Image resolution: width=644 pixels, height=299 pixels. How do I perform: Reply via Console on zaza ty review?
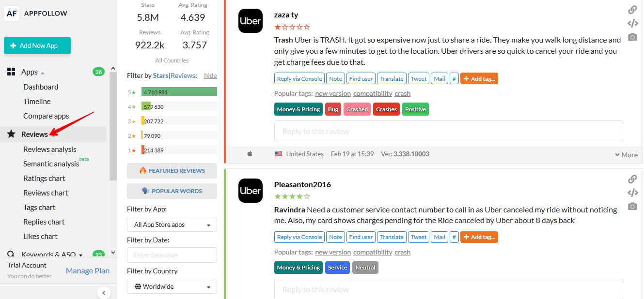[x=299, y=78]
